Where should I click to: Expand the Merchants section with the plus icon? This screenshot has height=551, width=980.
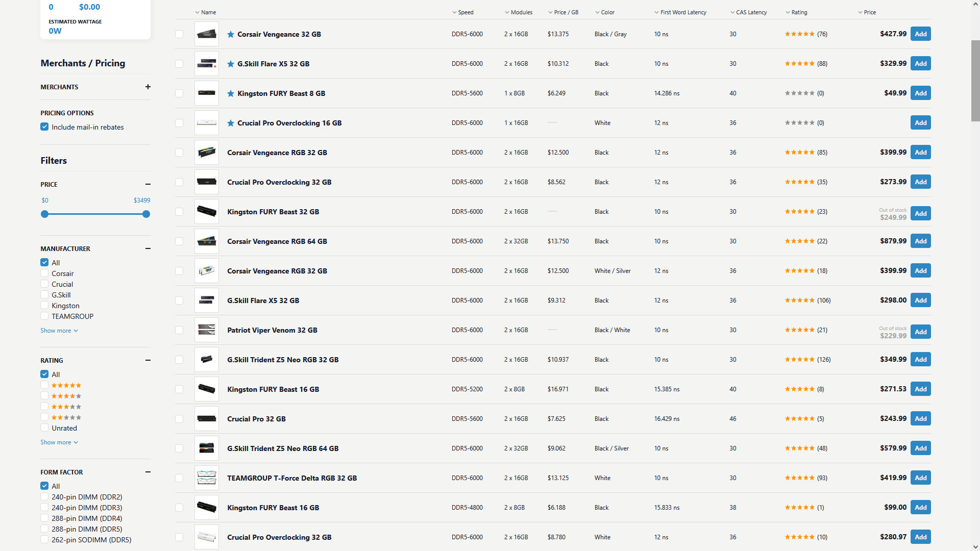[148, 87]
